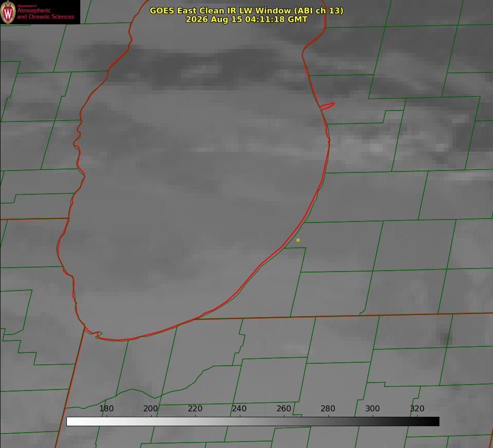This screenshot has width=493, height=448.
Task: Click the 180 label on colorbar
Action: (106, 408)
